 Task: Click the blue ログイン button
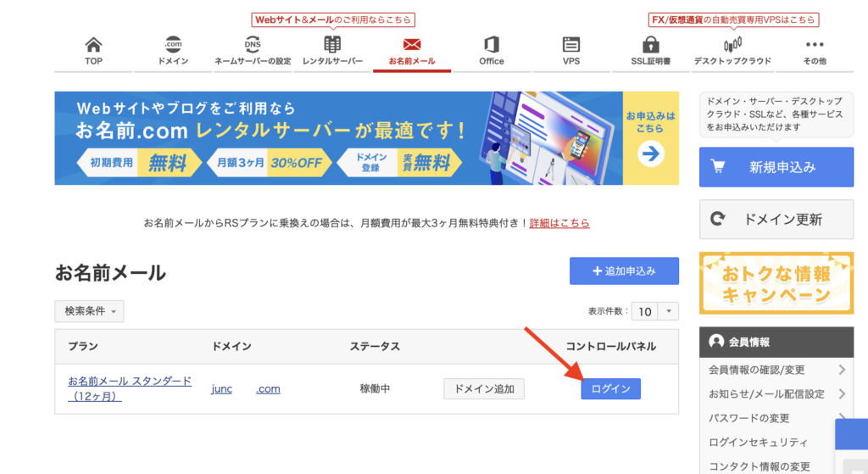610,388
